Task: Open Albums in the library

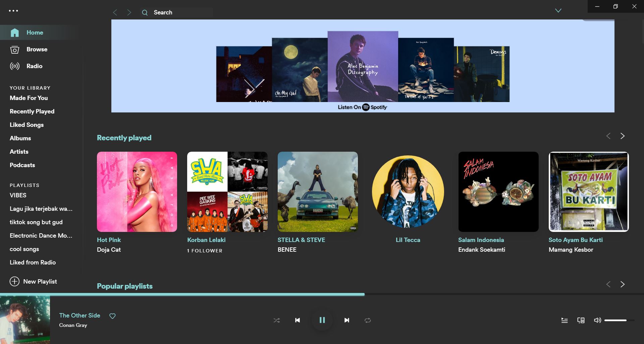Action: [x=20, y=138]
